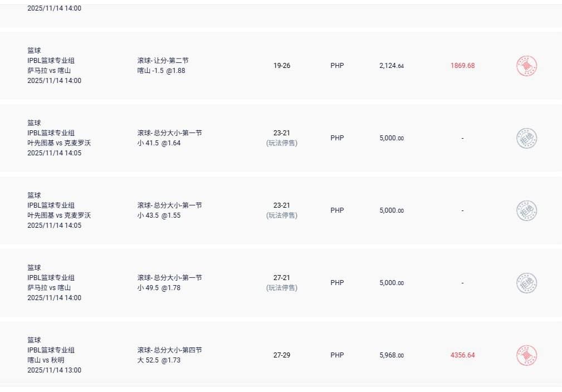The image size is (562, 392).
Task: Click the 滚球-总分大小-第四节 bet type label
Action: coord(169,350)
